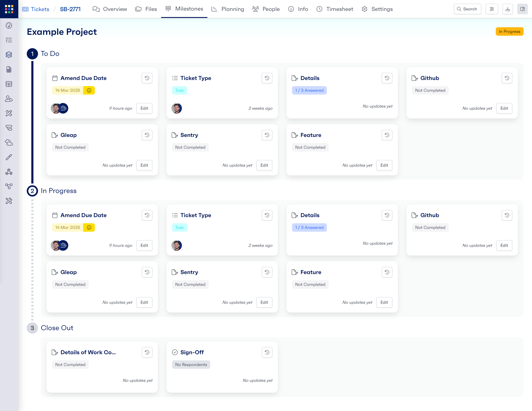Image resolution: width=532 pixels, height=411 pixels.
Task: Open the document sidebar icon
Action: click(9, 70)
